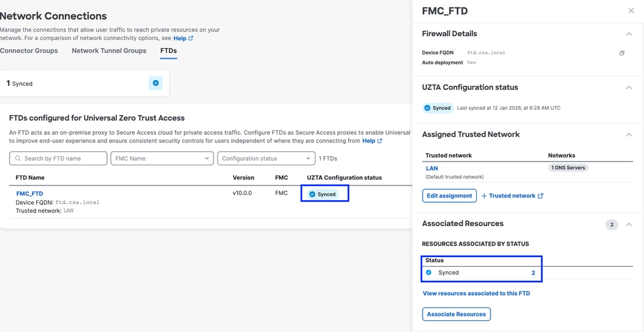Viewport: 644px width, 332px height.
Task: Switch to the Connector Groups tab
Action: pyautogui.click(x=29, y=51)
